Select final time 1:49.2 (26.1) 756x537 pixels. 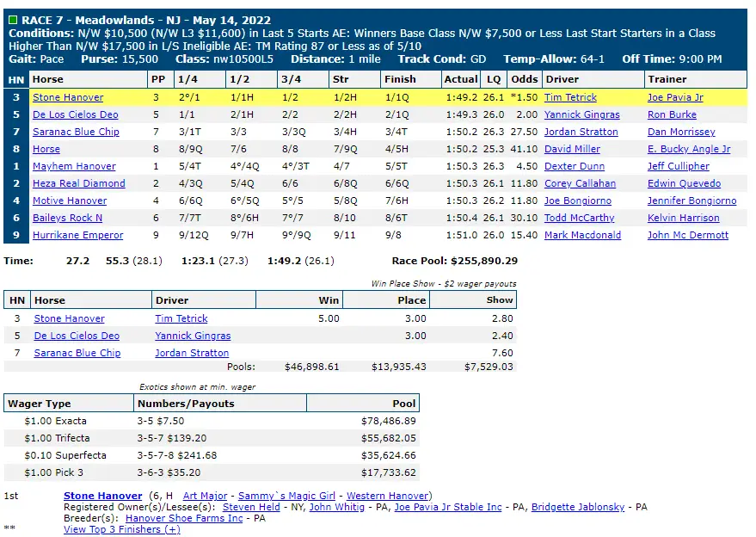[301, 261]
